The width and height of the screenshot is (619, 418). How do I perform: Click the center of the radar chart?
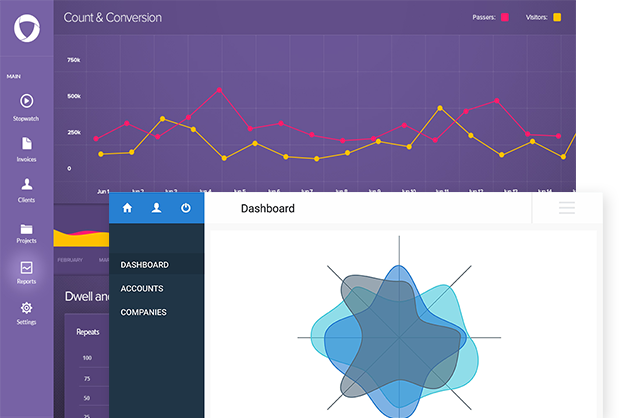(x=399, y=338)
